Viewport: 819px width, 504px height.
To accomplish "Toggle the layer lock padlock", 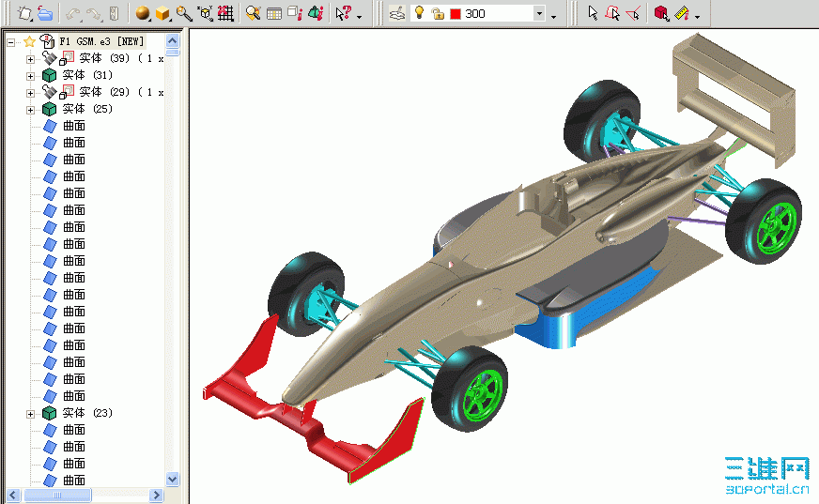I will point(438,13).
